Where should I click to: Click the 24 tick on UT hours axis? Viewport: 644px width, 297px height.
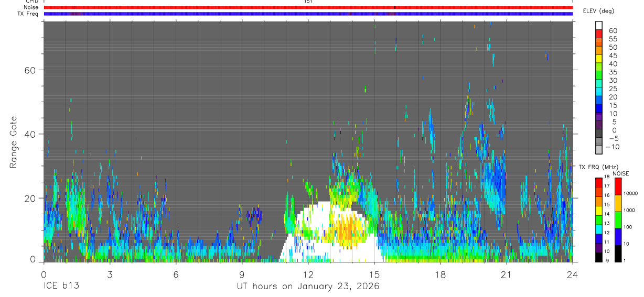[x=573, y=274]
